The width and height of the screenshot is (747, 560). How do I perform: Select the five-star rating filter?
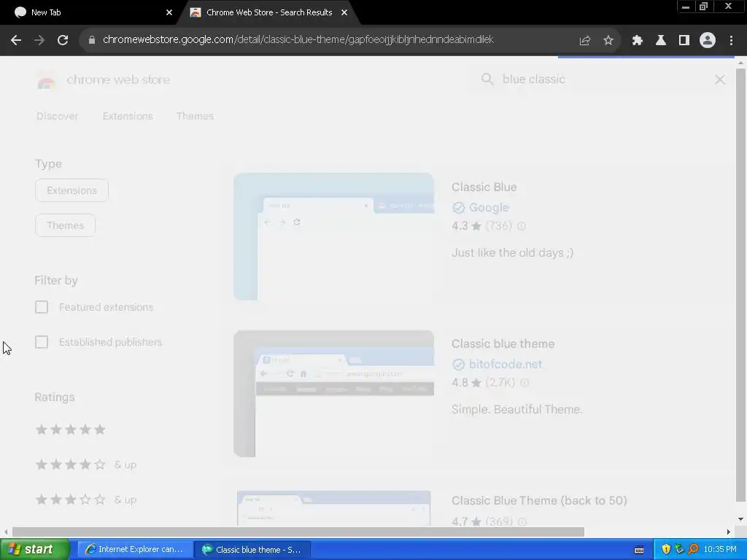click(x=71, y=430)
